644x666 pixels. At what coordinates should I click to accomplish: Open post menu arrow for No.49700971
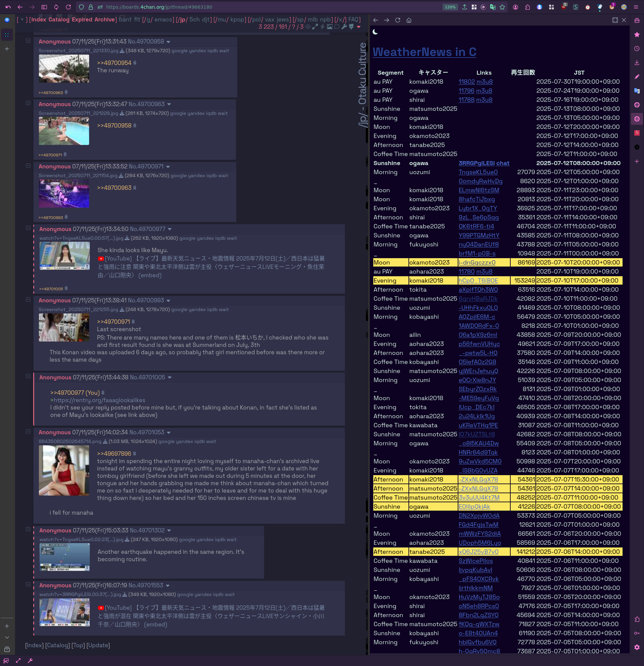click(168, 167)
